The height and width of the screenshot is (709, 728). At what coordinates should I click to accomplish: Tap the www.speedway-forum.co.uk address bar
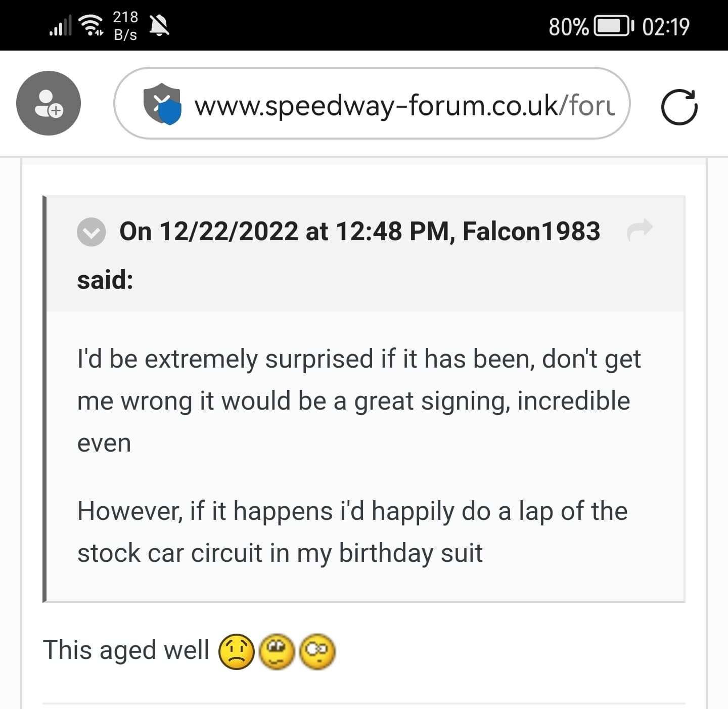click(404, 106)
